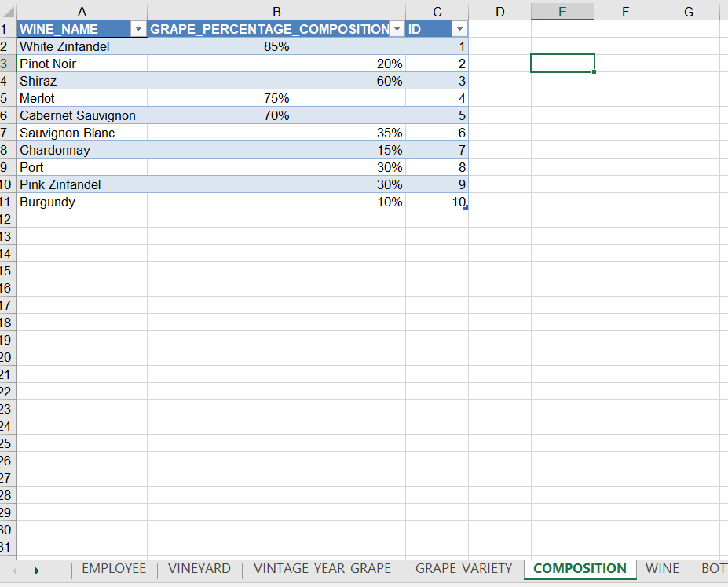Image resolution: width=728 pixels, height=587 pixels.
Task: Open the GRAPE_VARIETY sheet
Action: (463, 569)
